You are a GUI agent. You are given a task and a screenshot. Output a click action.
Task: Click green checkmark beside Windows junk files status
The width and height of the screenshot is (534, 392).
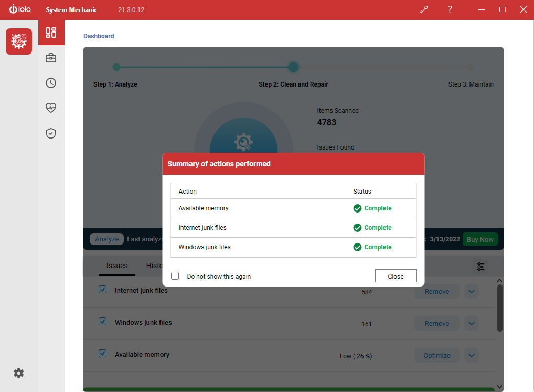tap(357, 247)
